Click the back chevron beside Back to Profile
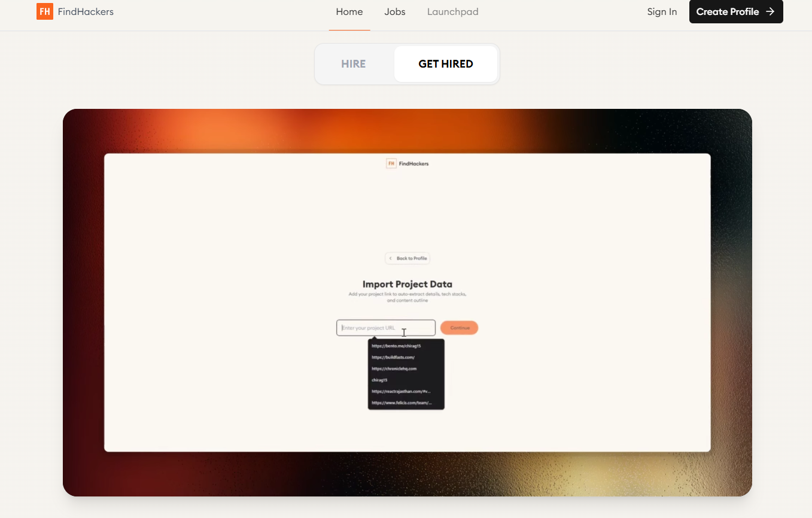 coord(391,258)
